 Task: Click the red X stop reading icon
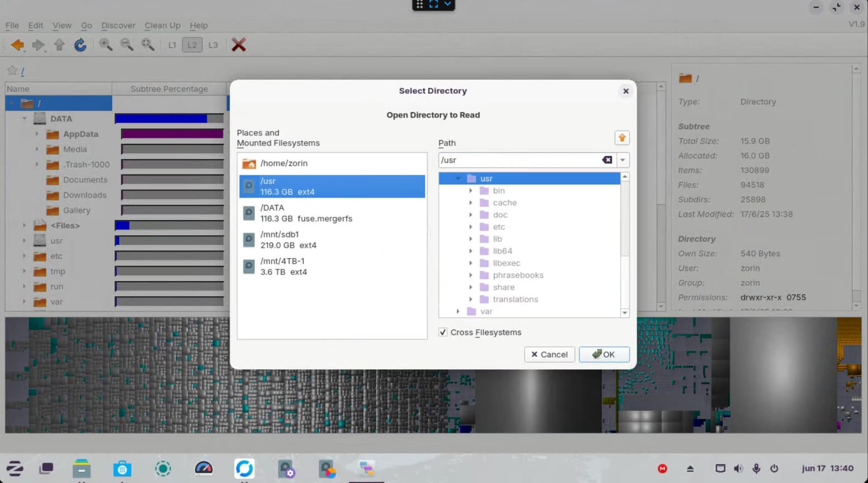click(238, 45)
